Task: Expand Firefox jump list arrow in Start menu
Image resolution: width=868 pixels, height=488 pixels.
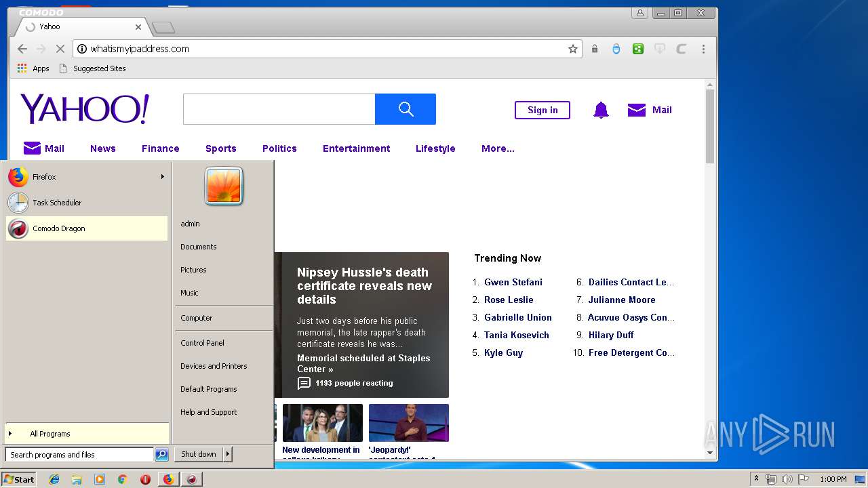Action: (163, 177)
